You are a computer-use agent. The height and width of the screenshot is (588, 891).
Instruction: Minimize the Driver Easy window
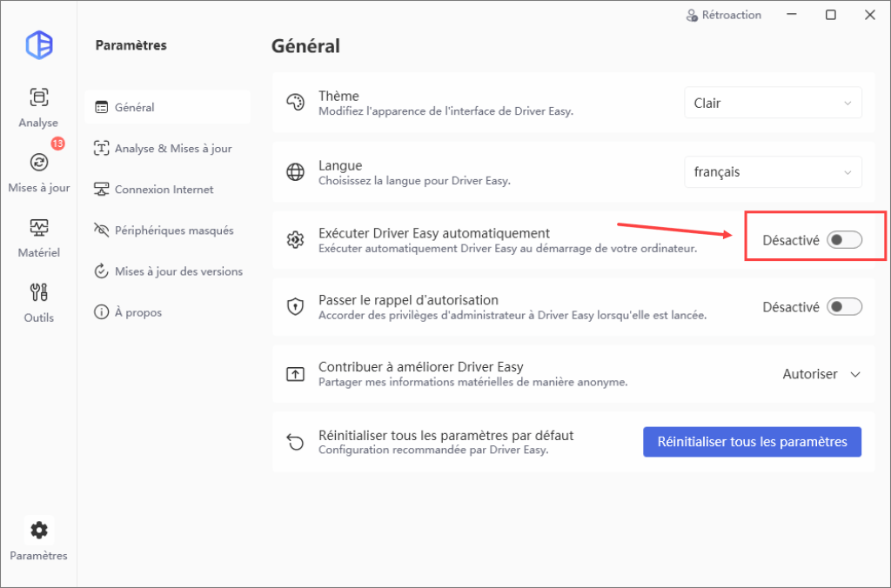pyautogui.click(x=792, y=16)
